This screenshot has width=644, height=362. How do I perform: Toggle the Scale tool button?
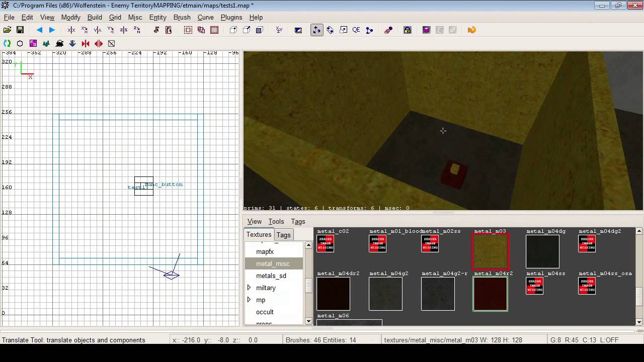pos(343,30)
